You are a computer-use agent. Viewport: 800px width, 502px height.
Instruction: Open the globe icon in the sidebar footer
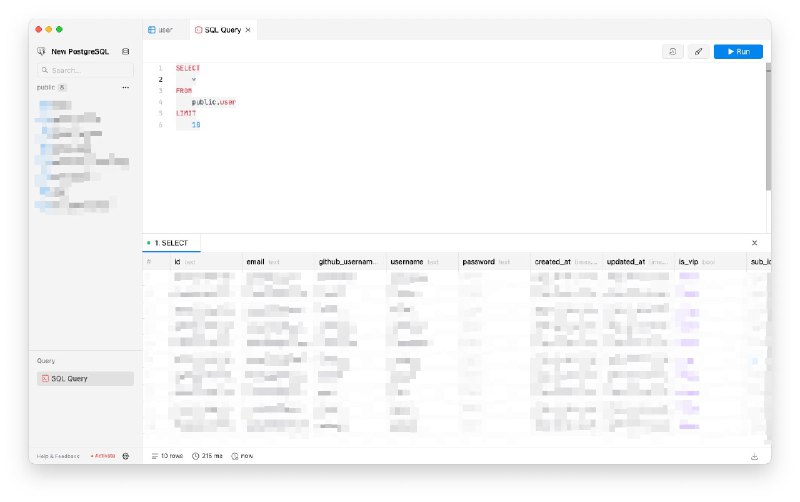point(126,456)
